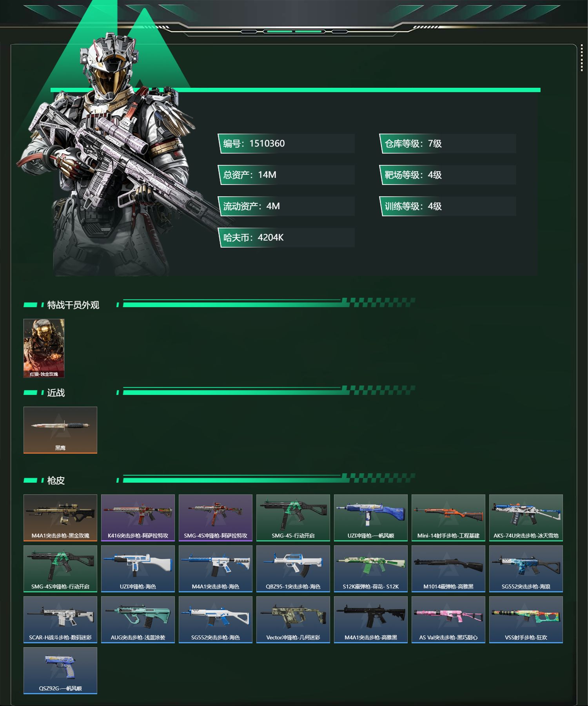The image size is (588, 706).
Task: Click the 编号：1510360 account ID field
Action: (x=286, y=143)
